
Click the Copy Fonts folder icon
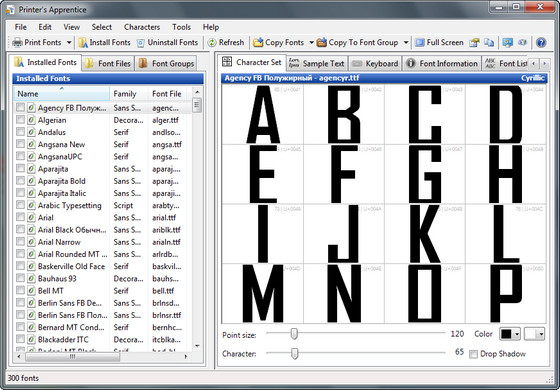258,42
